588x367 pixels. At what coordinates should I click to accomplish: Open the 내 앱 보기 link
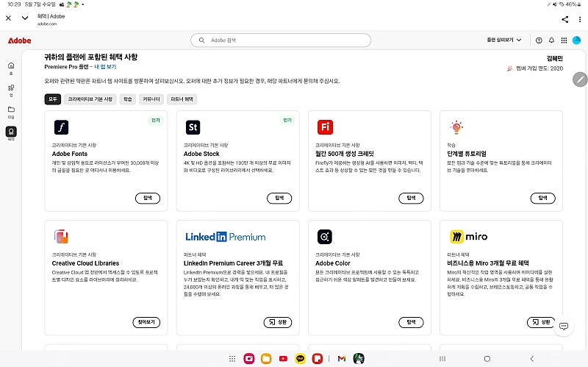(x=105, y=67)
